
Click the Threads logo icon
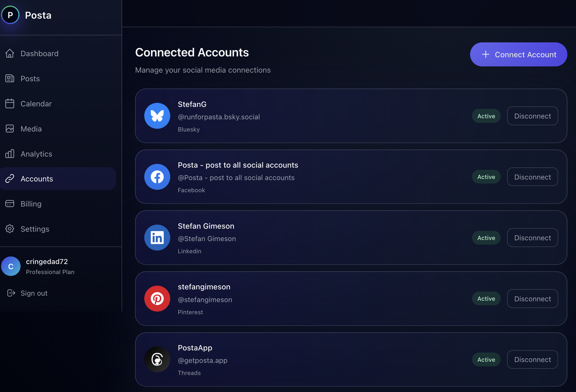[x=157, y=360]
